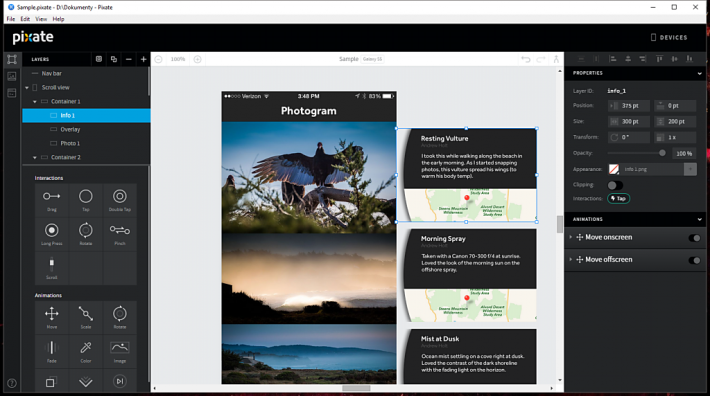710x396 pixels.
Task: Collapse the Properties panel section
Action: click(700, 73)
